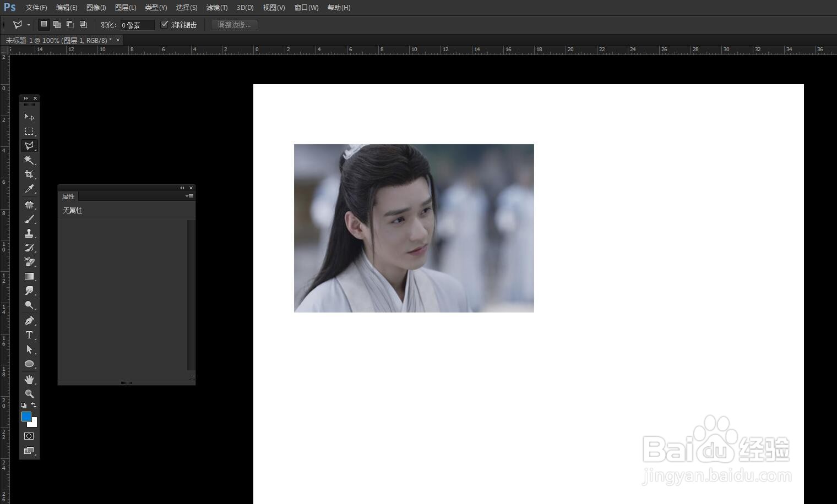Open the 编辑(E) menu
This screenshot has height=504, width=837.
pos(67,8)
